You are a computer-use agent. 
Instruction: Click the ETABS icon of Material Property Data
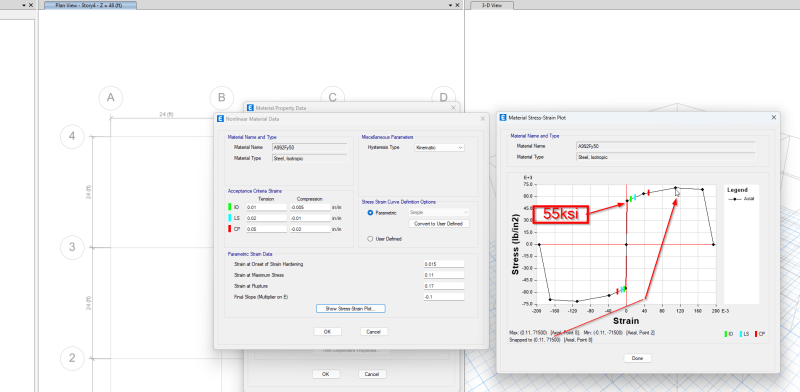coord(250,108)
